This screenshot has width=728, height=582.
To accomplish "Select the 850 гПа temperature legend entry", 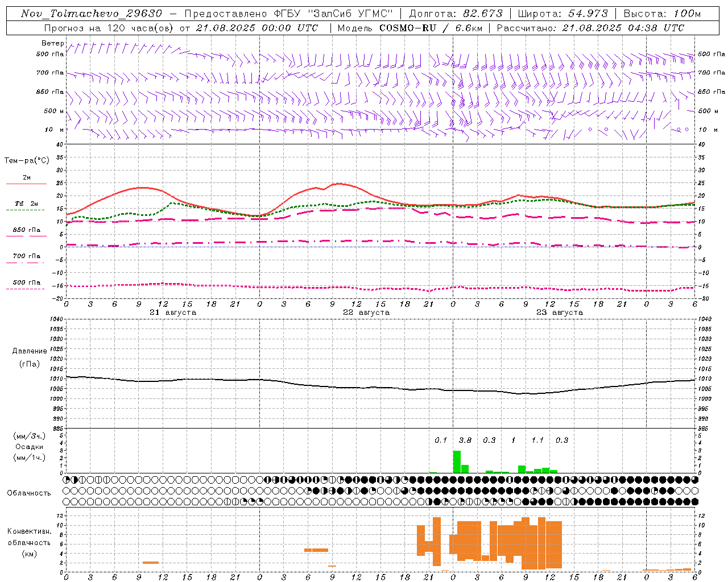I will click(26, 230).
